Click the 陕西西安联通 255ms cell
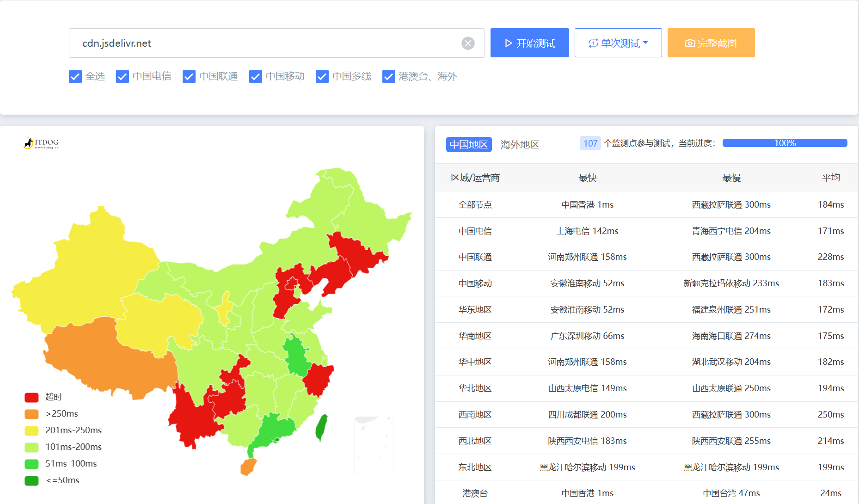859x504 pixels. [731, 441]
